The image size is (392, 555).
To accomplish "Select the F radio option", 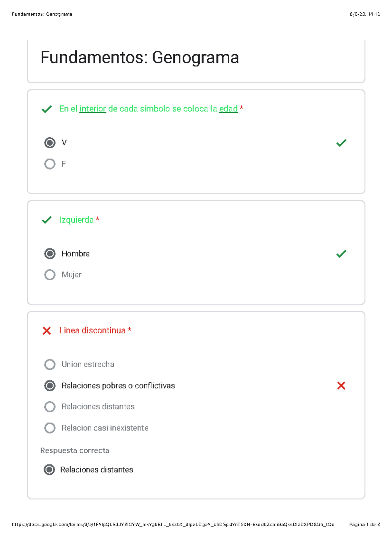I will pos(50,164).
